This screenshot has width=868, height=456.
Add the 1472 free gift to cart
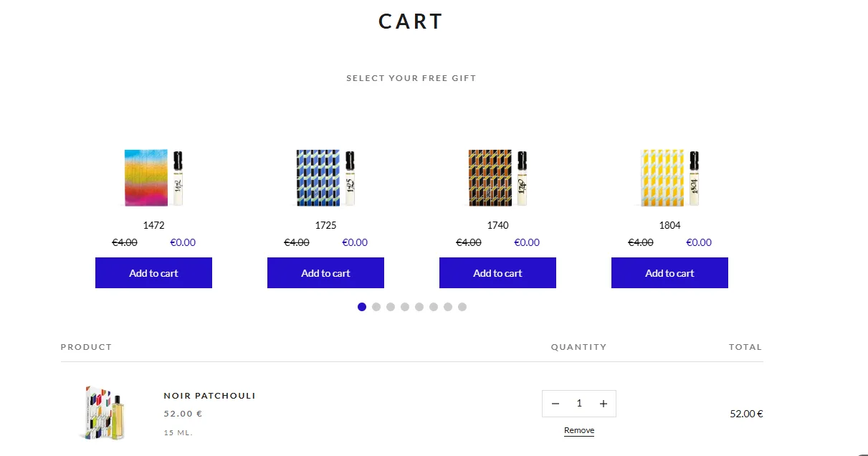point(153,273)
